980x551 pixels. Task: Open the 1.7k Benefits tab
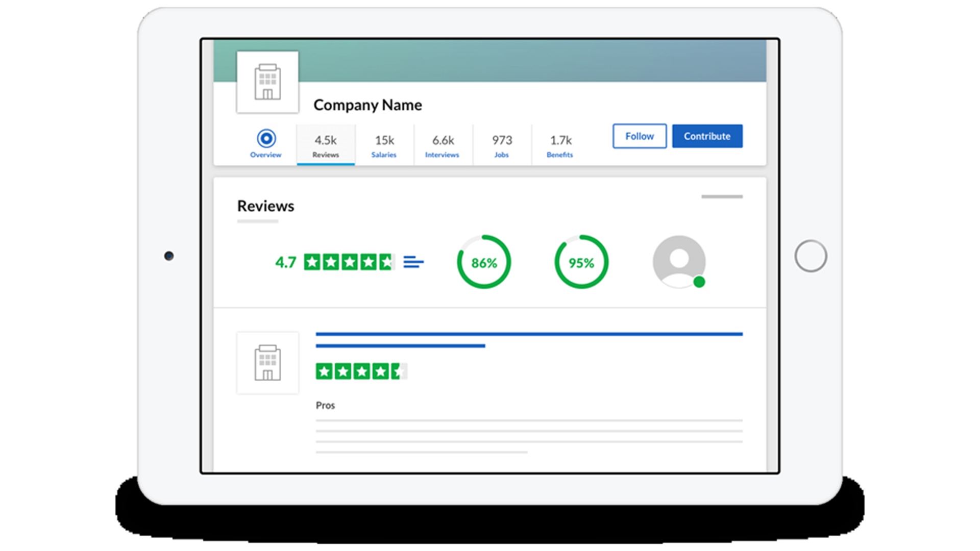(560, 145)
